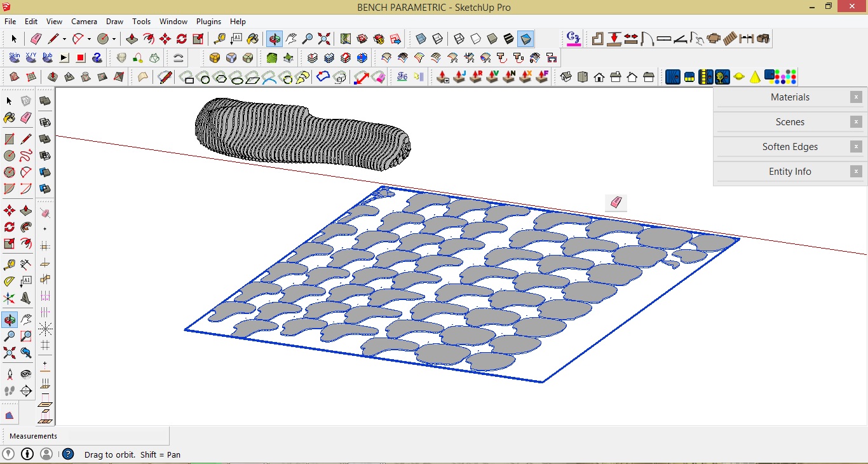Activate the Rotate tool

(181, 38)
